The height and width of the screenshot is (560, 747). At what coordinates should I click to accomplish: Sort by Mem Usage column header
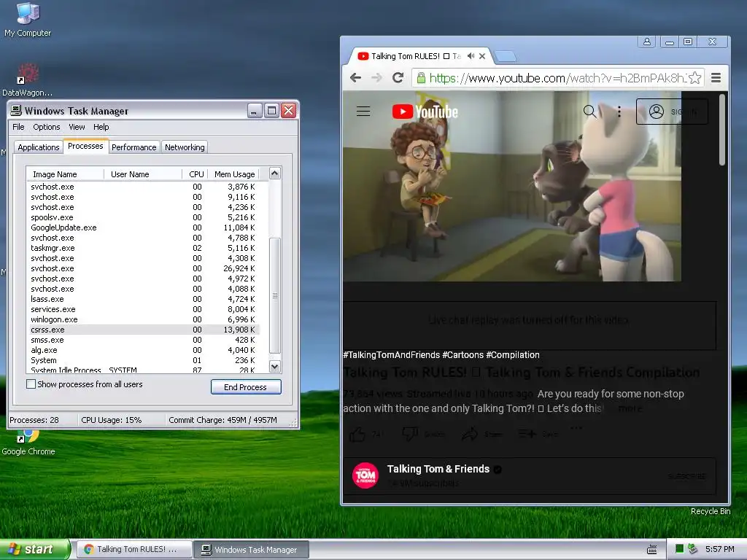(x=234, y=174)
